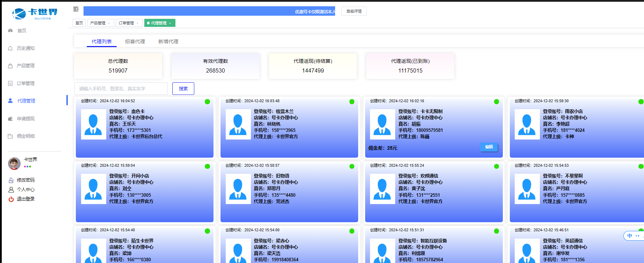
Task: Click the green status dot on 开间小店 card
Action: coord(207,166)
